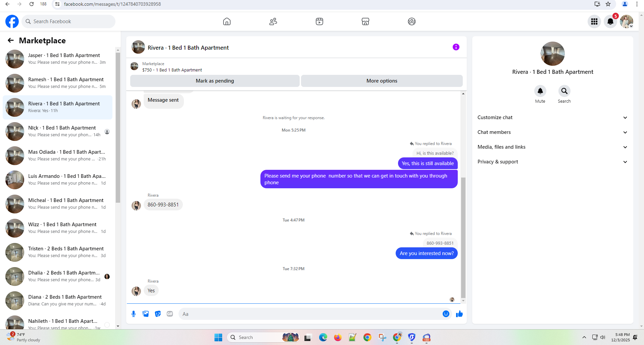644x345 pixels.
Task: Show hidden system tray icons
Action: 584,337
